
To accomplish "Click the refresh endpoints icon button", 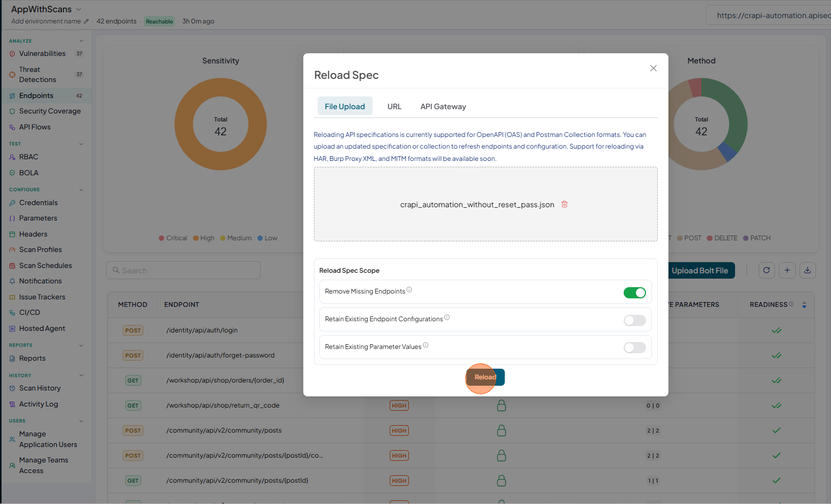I will pyautogui.click(x=767, y=270).
